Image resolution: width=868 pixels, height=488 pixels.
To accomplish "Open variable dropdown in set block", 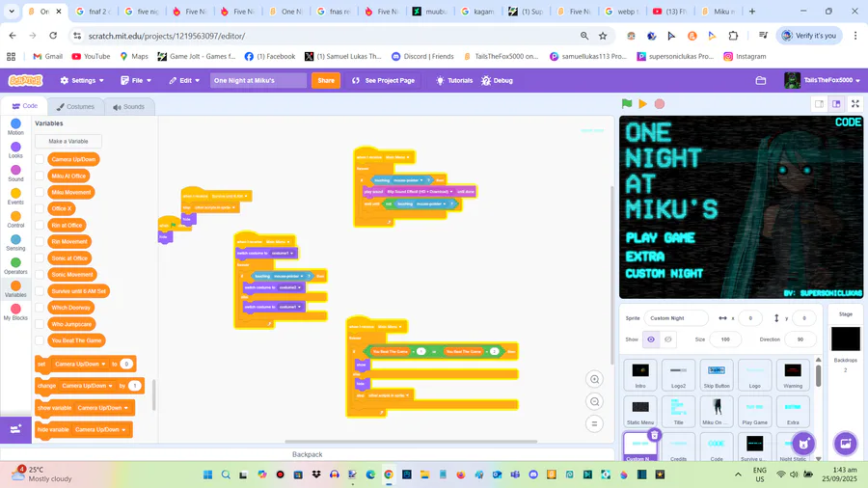I will [x=80, y=364].
